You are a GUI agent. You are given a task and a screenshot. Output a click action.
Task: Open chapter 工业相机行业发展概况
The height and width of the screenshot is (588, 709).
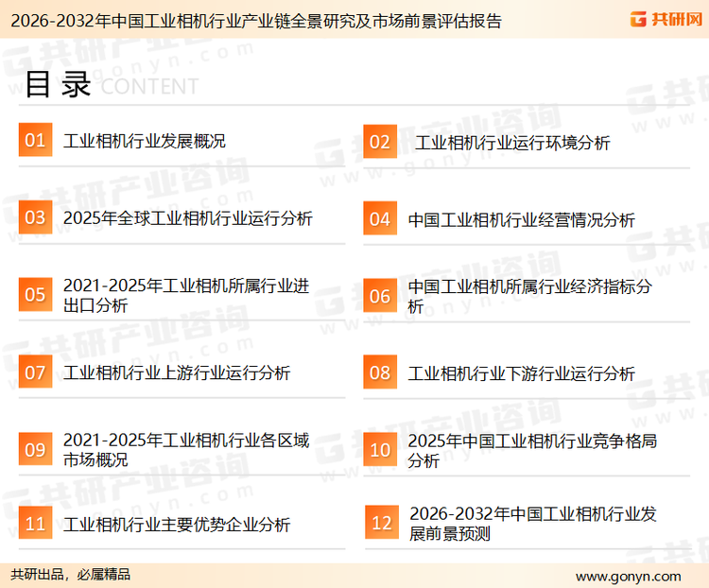tap(145, 142)
